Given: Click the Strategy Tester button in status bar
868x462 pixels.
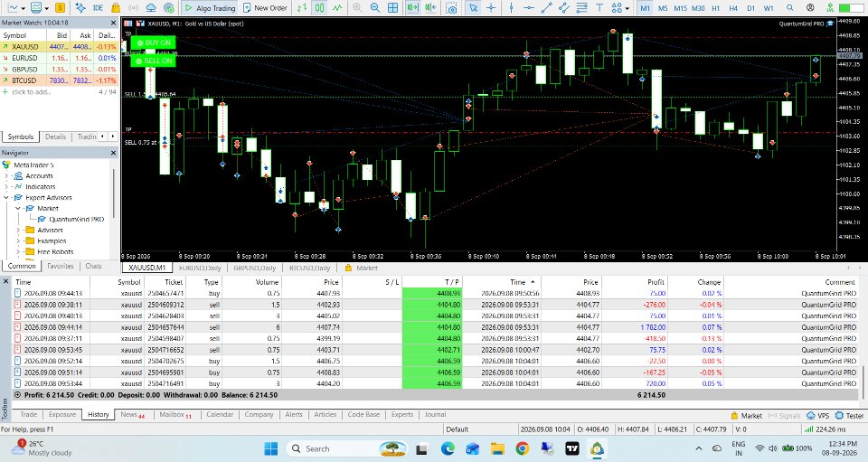Looking at the screenshot, I should pyautogui.click(x=850, y=416).
